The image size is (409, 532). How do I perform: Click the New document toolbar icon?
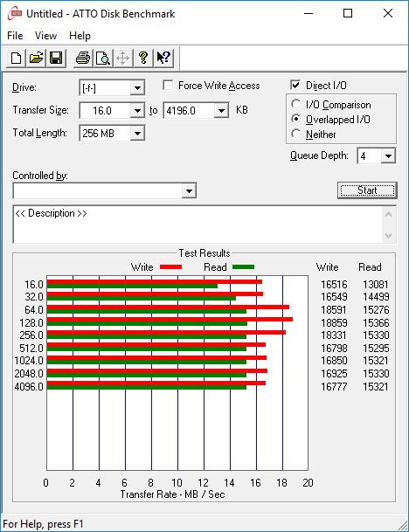click(16, 58)
